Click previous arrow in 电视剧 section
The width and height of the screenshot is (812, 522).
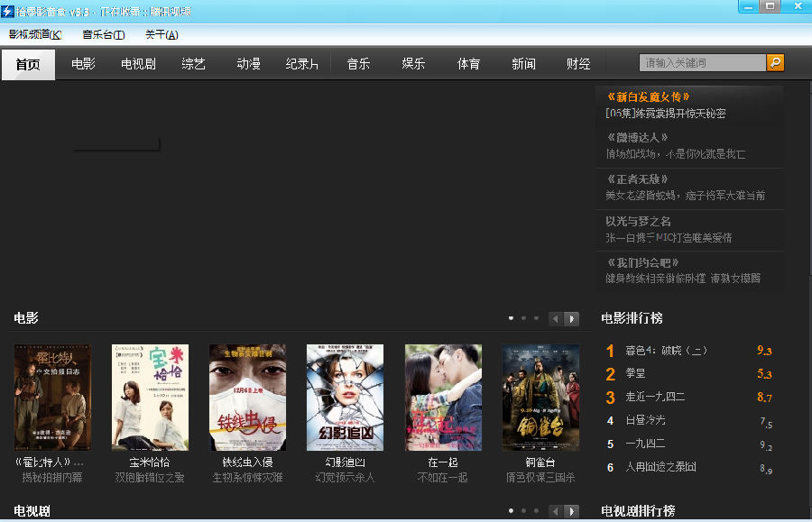pyautogui.click(x=556, y=511)
